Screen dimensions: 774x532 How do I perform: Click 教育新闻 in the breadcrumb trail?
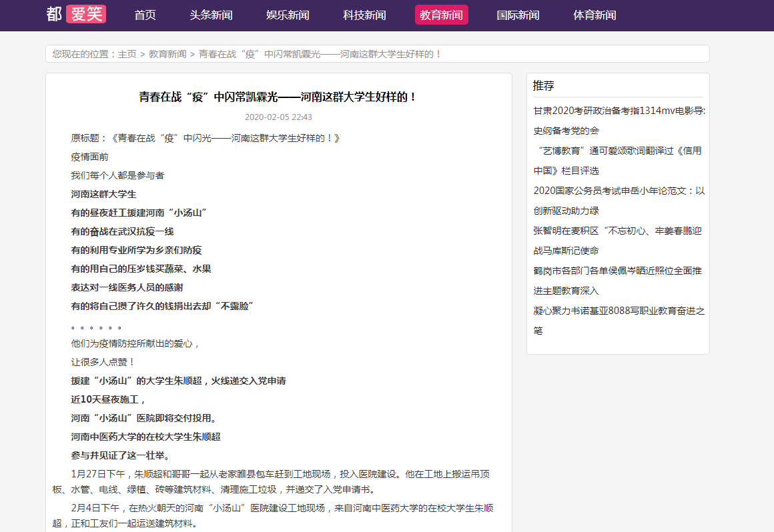point(167,54)
